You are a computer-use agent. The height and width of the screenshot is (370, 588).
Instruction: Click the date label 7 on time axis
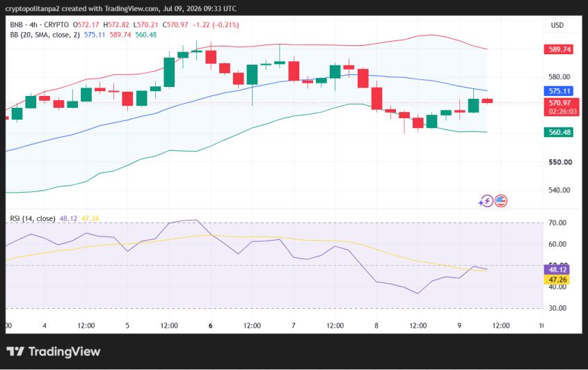293,325
